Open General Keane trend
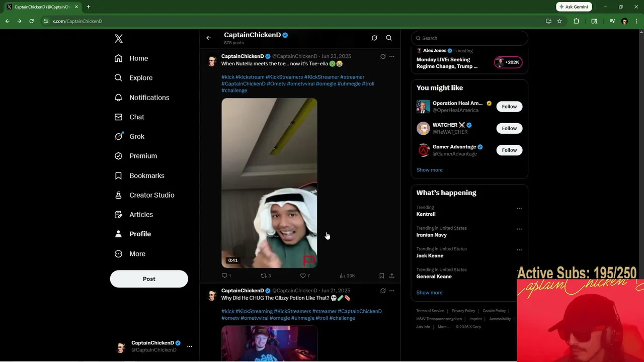Image resolution: width=644 pixels, height=362 pixels. (434, 277)
